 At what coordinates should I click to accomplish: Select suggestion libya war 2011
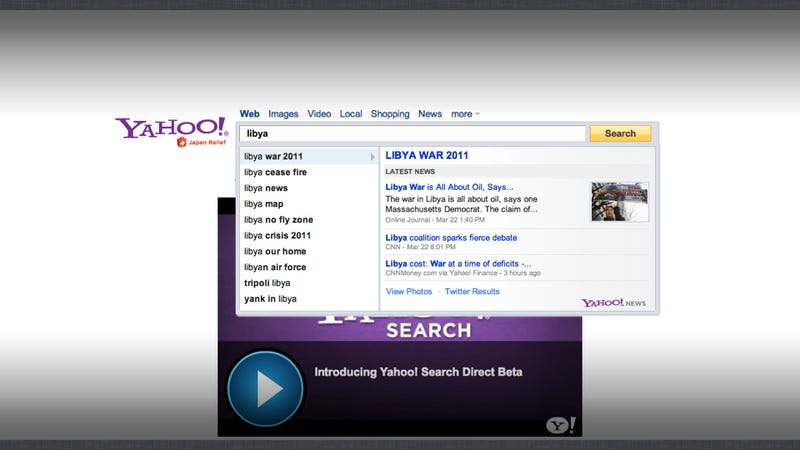309,156
